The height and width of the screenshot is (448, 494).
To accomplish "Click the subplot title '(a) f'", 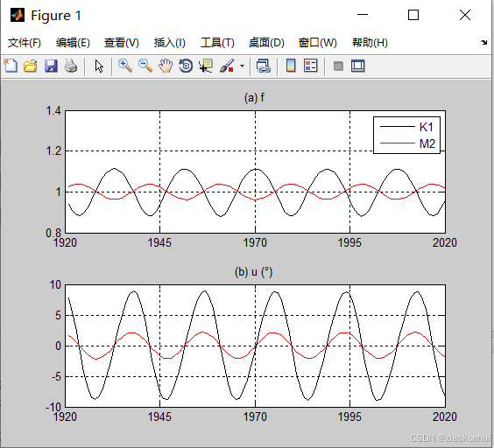I will [254, 98].
